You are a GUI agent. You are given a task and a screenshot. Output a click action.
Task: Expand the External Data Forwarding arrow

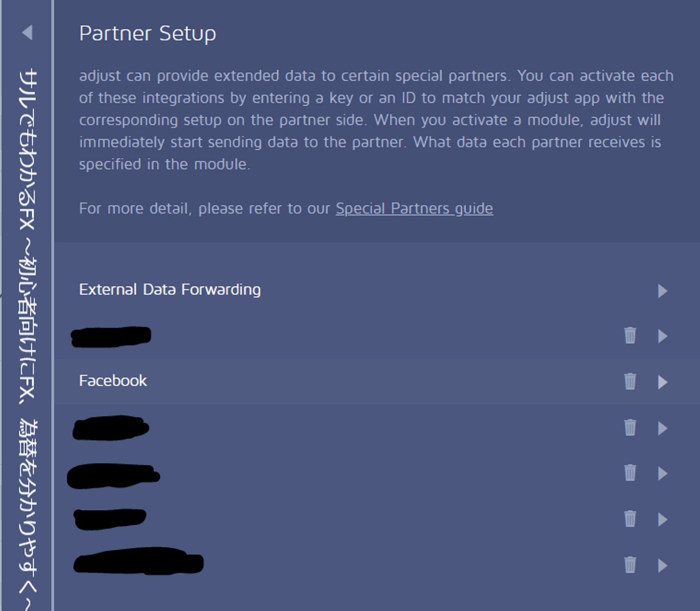[x=662, y=291]
